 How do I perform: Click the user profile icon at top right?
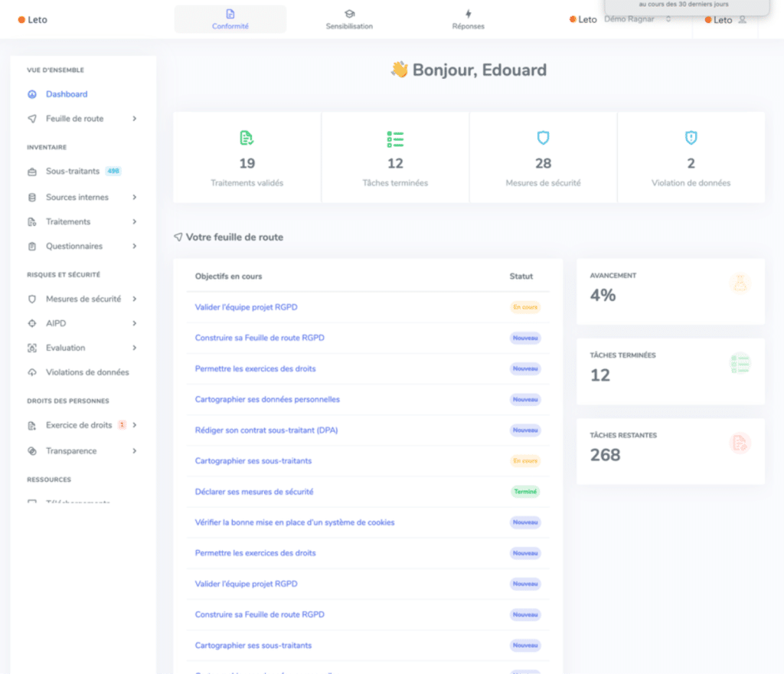coord(742,20)
